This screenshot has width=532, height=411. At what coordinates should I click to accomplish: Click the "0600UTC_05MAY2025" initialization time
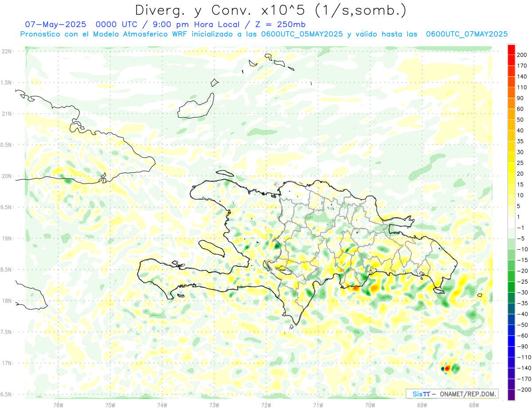pyautogui.click(x=302, y=34)
